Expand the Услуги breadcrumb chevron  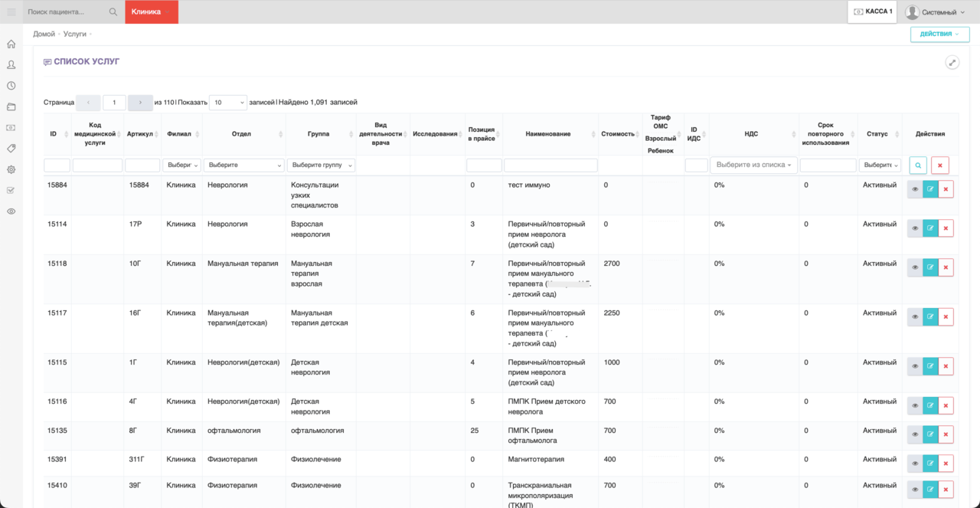pyautogui.click(x=89, y=34)
